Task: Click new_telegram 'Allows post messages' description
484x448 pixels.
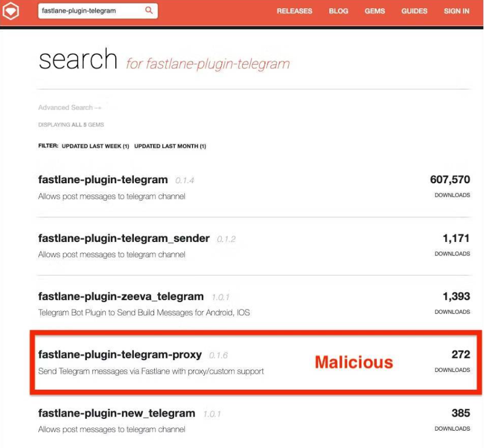Action: (112, 429)
